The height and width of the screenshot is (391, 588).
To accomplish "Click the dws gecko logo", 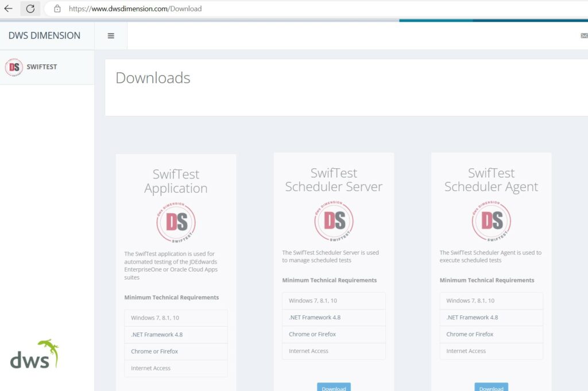I will point(34,354).
